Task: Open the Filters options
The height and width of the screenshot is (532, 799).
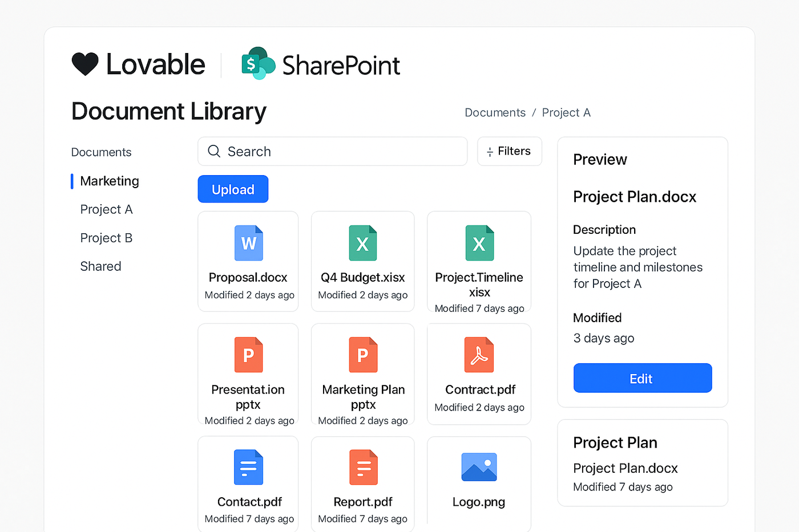Action: [509, 151]
